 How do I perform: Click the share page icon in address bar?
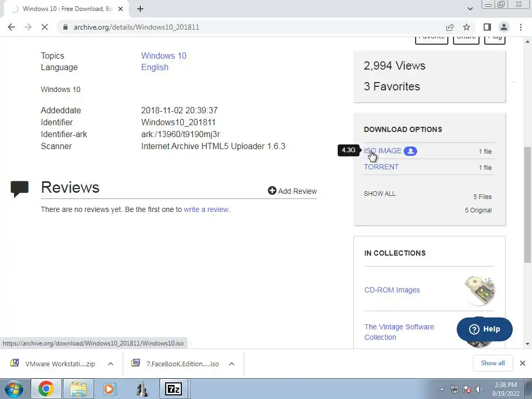(x=450, y=27)
